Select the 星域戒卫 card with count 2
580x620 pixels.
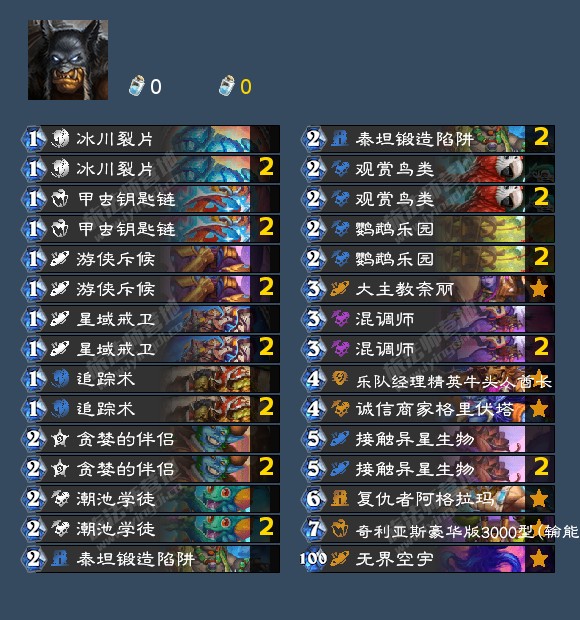click(x=151, y=349)
